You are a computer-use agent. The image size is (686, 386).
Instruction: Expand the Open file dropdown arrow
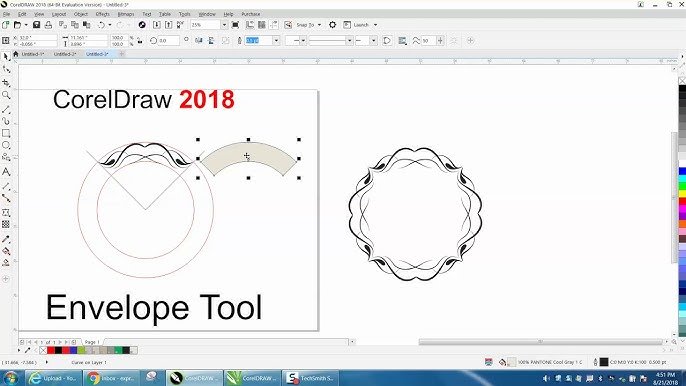click(25, 25)
